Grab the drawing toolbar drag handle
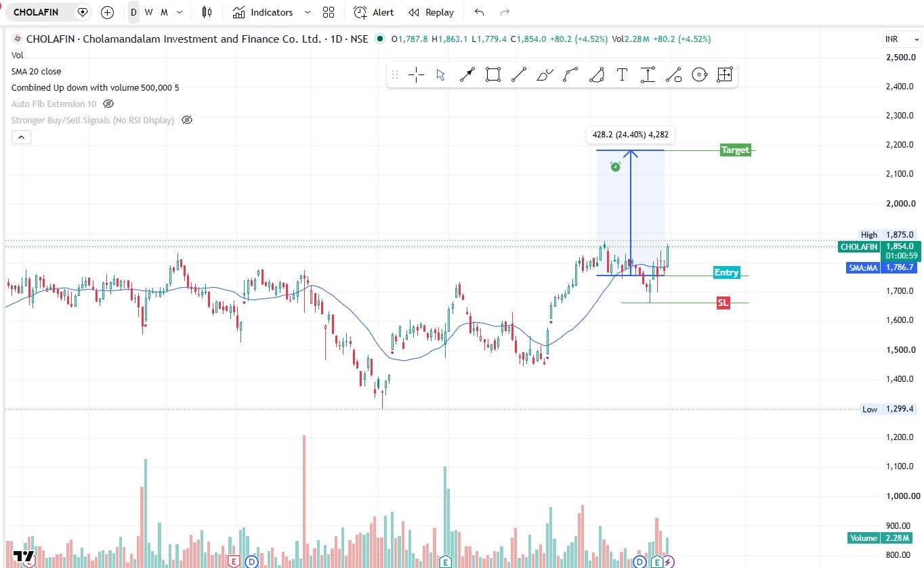The height and width of the screenshot is (568, 924). coord(395,74)
